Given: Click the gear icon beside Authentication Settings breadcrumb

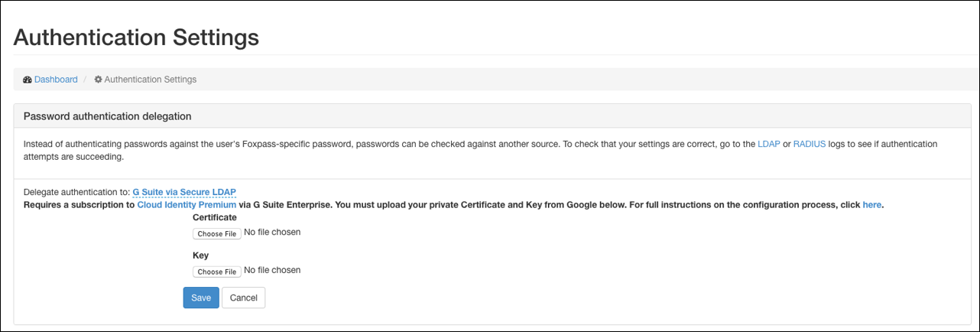Looking at the screenshot, I should point(99,80).
